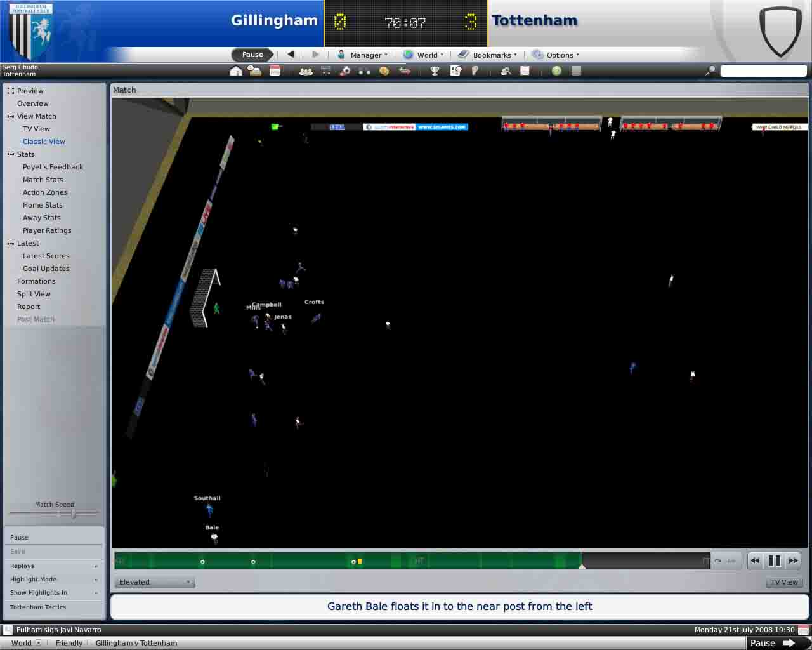The height and width of the screenshot is (650, 812).
Task: Click the magnifier search icon beside search box
Action: (x=710, y=70)
